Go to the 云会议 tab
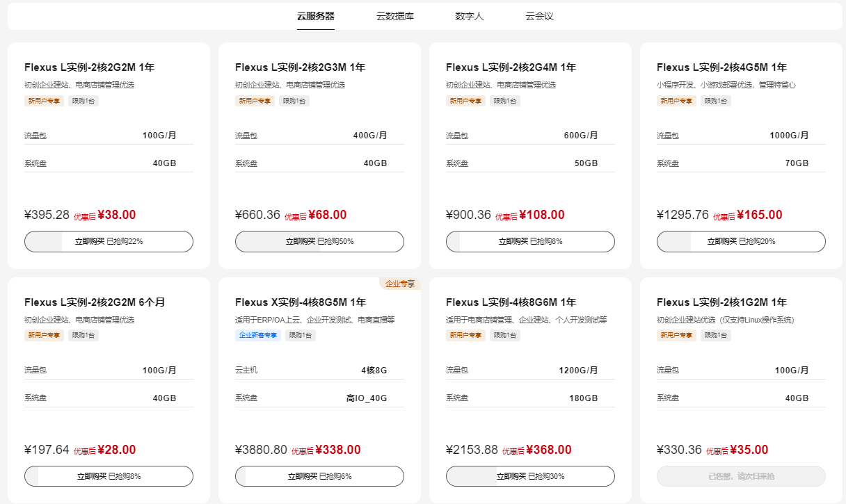The height and width of the screenshot is (504, 846). coord(540,16)
